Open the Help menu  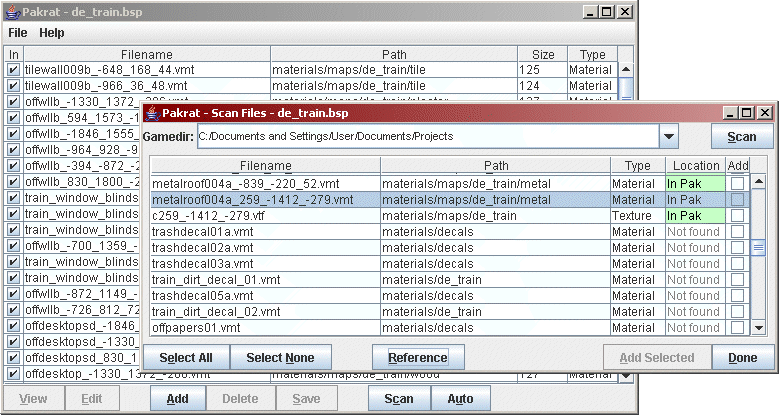[52, 33]
